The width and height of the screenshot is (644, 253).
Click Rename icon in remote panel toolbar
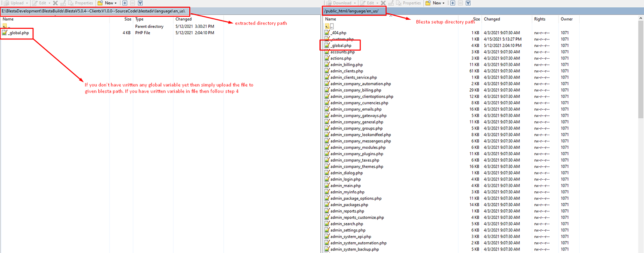coord(390,3)
